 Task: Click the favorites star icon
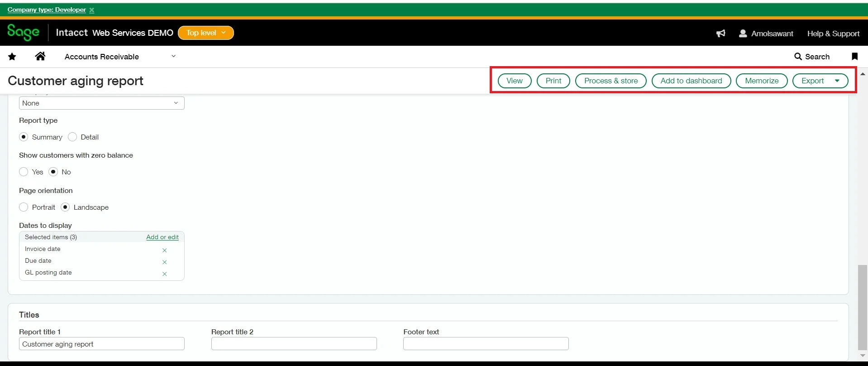coord(12,57)
